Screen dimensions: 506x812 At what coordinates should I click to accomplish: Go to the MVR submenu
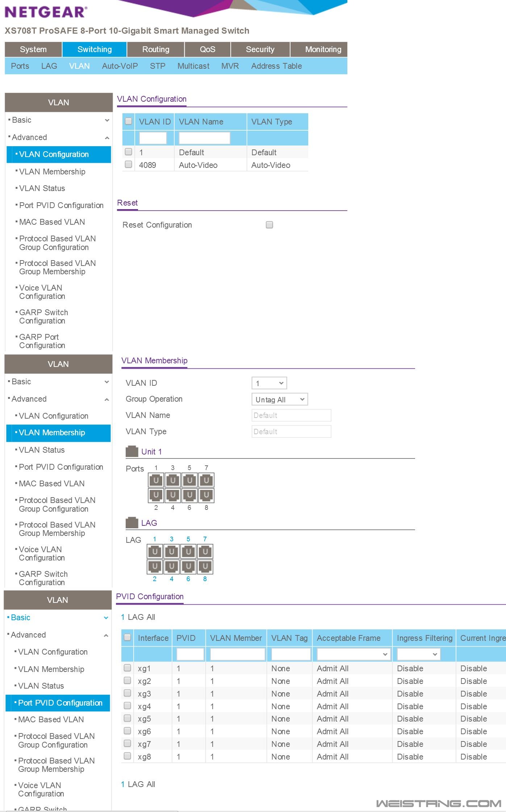click(x=230, y=66)
